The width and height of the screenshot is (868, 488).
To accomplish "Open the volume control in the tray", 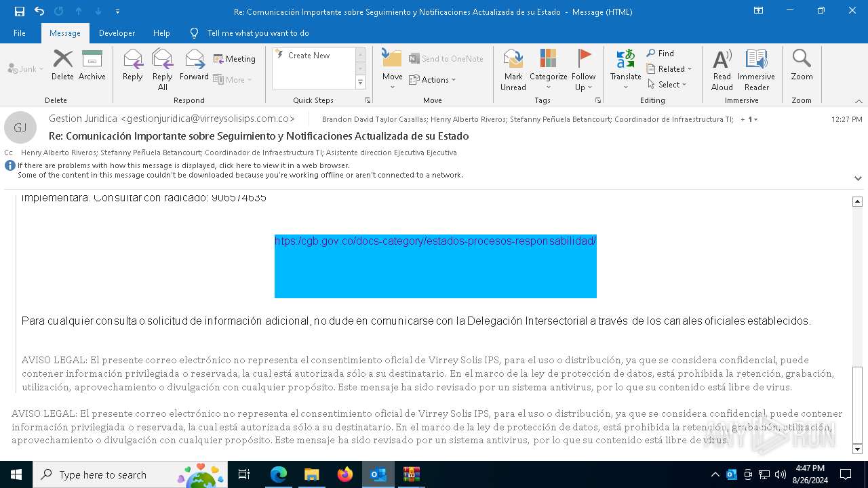I will (x=781, y=474).
